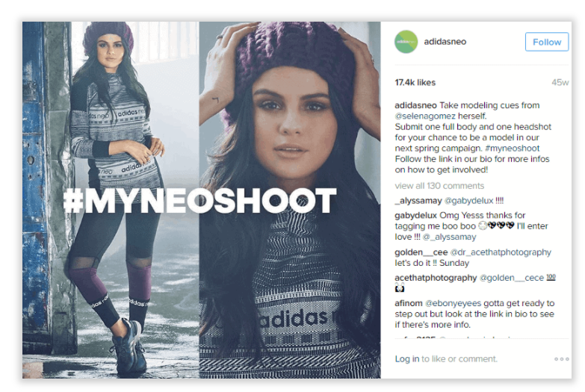The height and width of the screenshot is (392, 585).
Task: Open the 45w post timestamp
Action: [x=560, y=82]
